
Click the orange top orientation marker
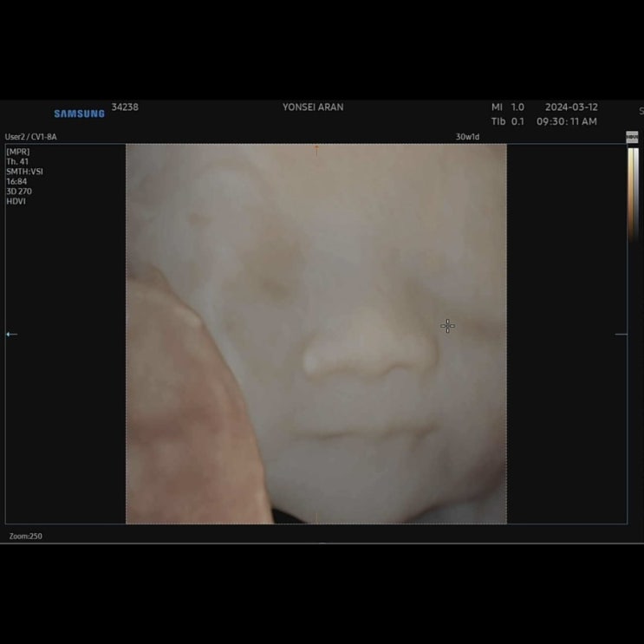pos(316,150)
